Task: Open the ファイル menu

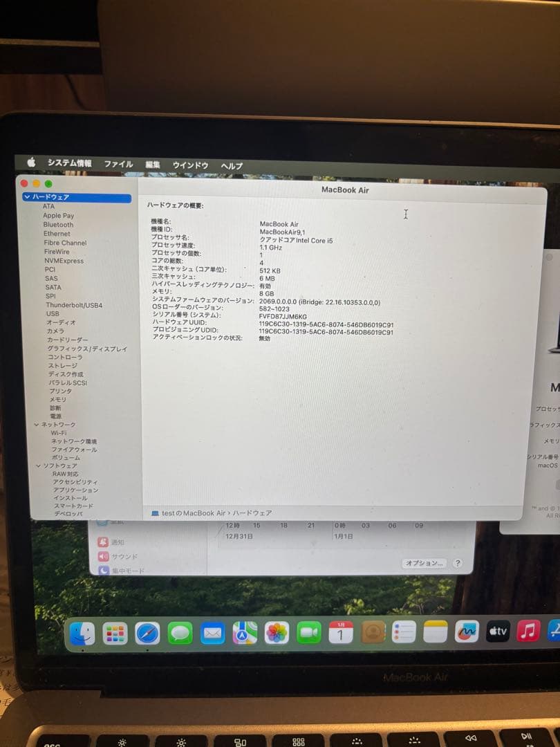Action: click(x=120, y=165)
